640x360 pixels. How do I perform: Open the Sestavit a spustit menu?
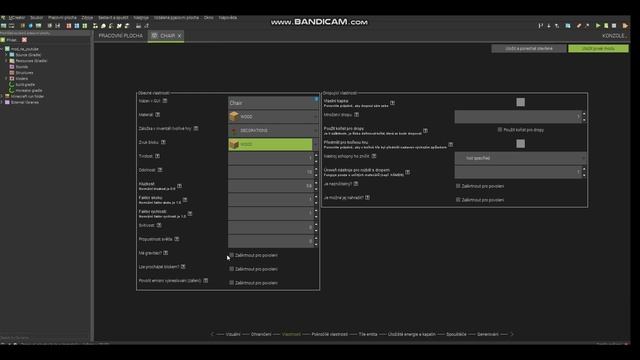pos(113,18)
